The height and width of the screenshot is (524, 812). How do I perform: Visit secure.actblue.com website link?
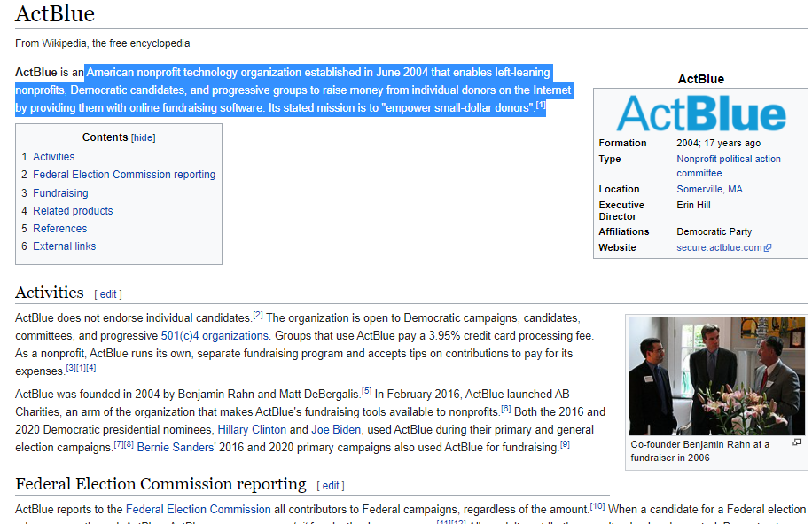click(x=719, y=247)
